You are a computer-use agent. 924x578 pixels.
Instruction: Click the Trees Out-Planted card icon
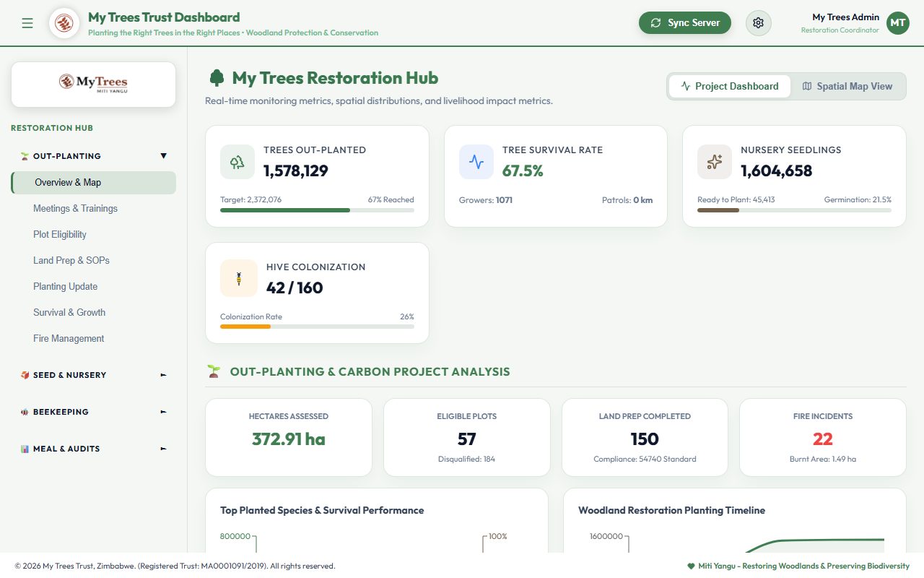[237, 162]
